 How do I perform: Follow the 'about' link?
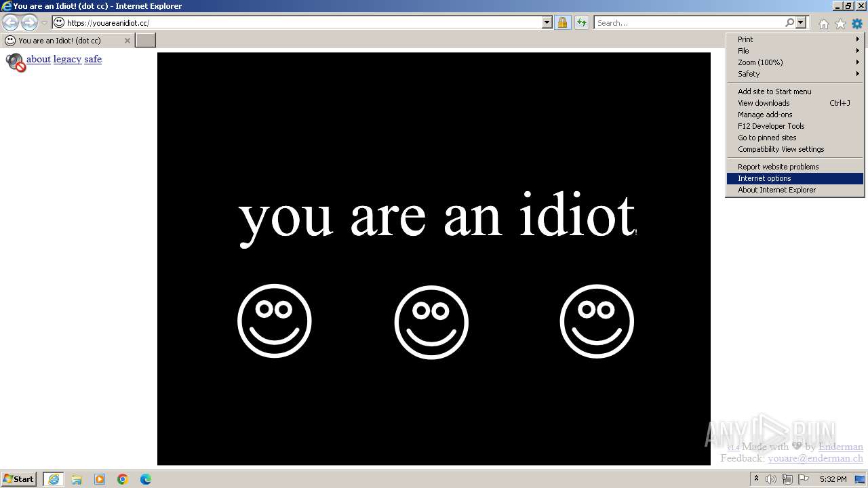click(39, 59)
